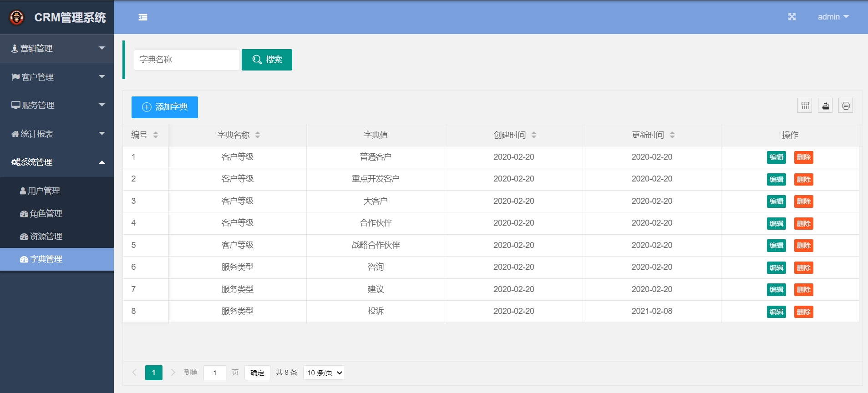Collapse 系统管理 menu
The height and width of the screenshot is (393, 868).
click(57, 162)
